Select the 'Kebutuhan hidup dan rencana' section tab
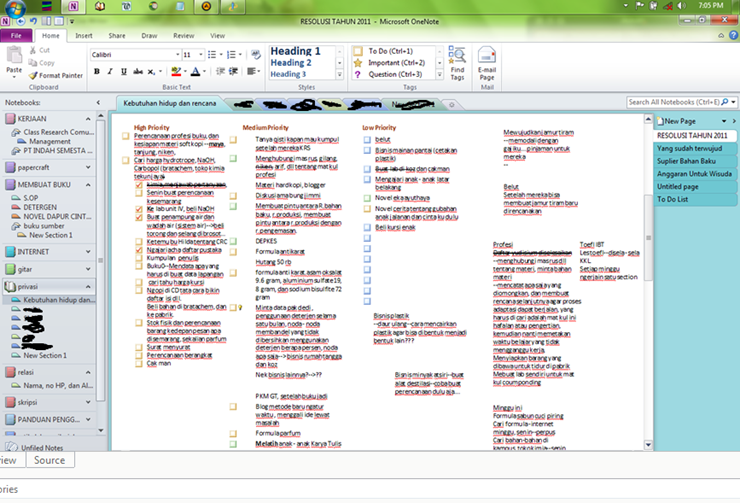Screen dimensions: 740x503 [x=170, y=103]
